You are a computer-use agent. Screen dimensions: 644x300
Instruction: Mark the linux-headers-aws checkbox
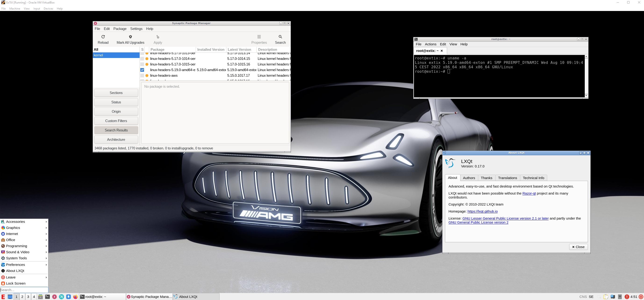(x=142, y=76)
